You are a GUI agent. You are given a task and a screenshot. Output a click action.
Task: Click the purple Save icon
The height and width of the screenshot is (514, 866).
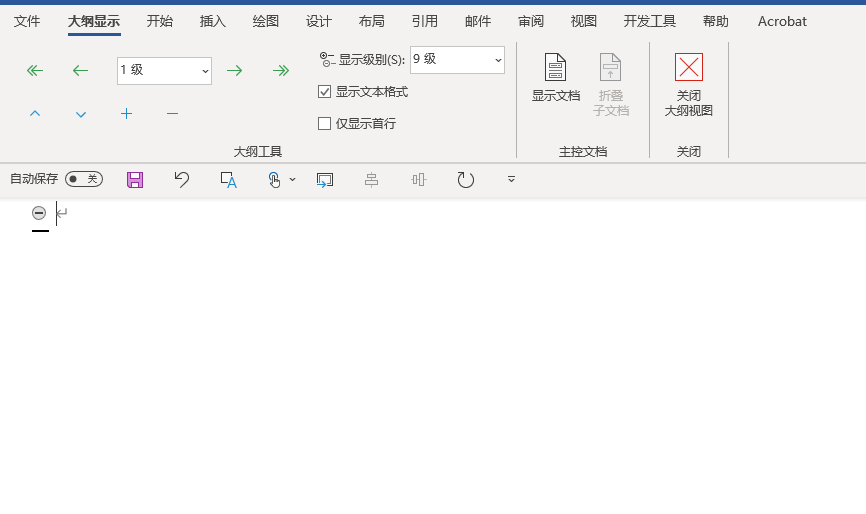(x=135, y=179)
